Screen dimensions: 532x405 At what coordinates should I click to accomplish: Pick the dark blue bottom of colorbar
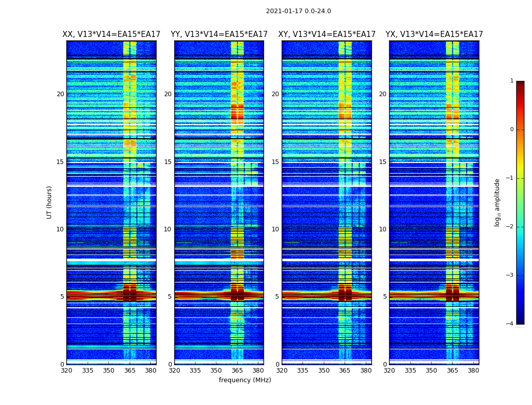pyautogui.click(x=520, y=320)
